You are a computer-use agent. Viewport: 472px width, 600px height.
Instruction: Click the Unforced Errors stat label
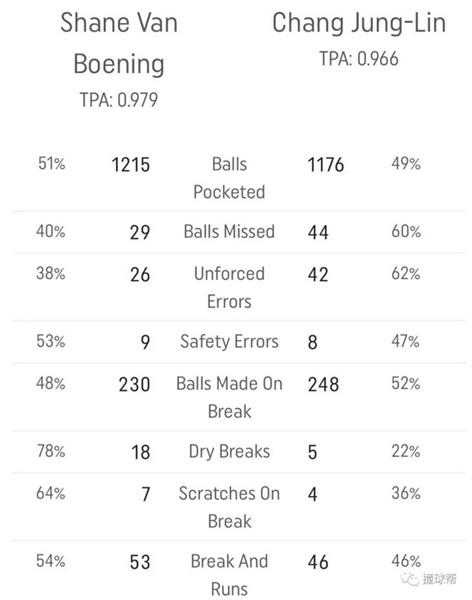[x=229, y=287]
